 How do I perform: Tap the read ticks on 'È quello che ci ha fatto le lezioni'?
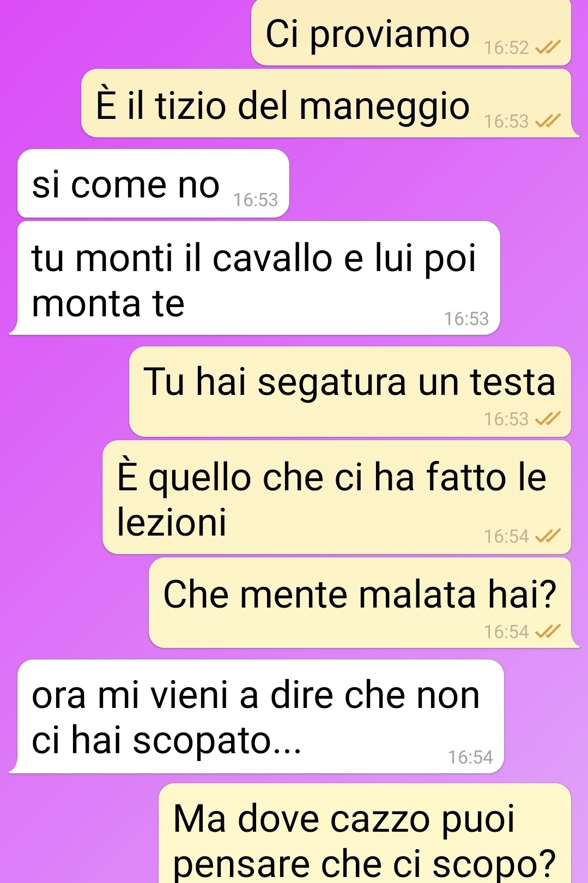pyautogui.click(x=548, y=537)
